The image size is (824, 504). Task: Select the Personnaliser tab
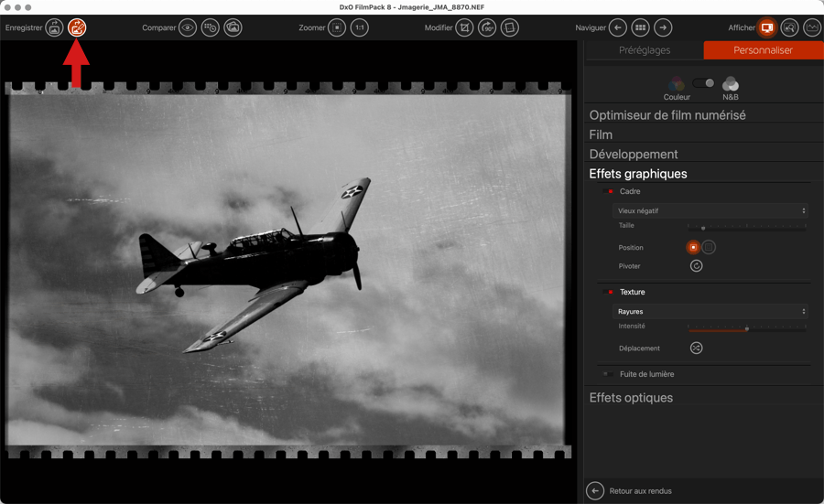763,50
